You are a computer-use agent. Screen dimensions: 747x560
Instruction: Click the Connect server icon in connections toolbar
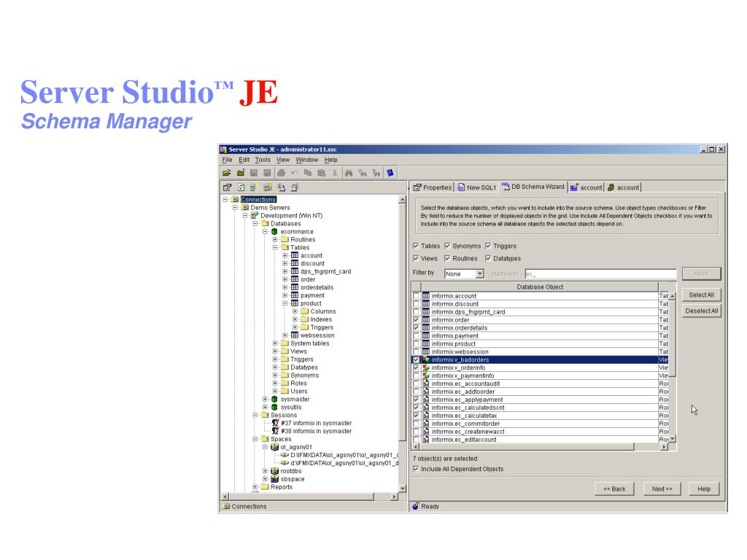pyautogui.click(x=282, y=187)
